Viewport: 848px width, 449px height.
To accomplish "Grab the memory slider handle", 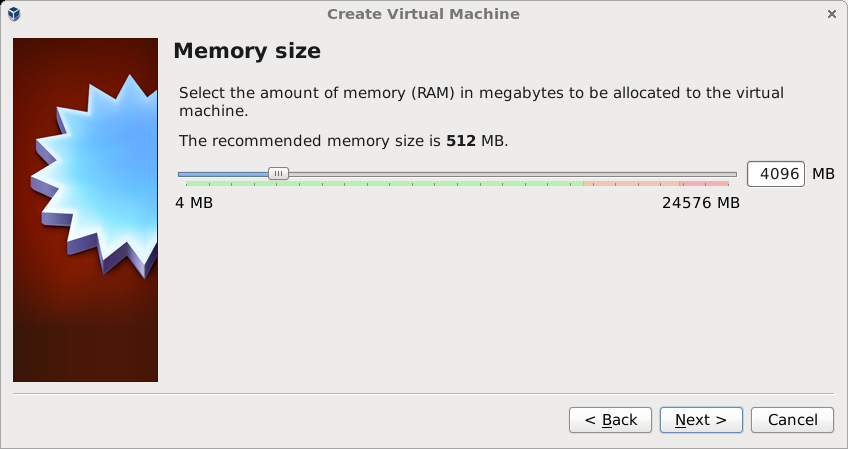I will tap(279, 174).
